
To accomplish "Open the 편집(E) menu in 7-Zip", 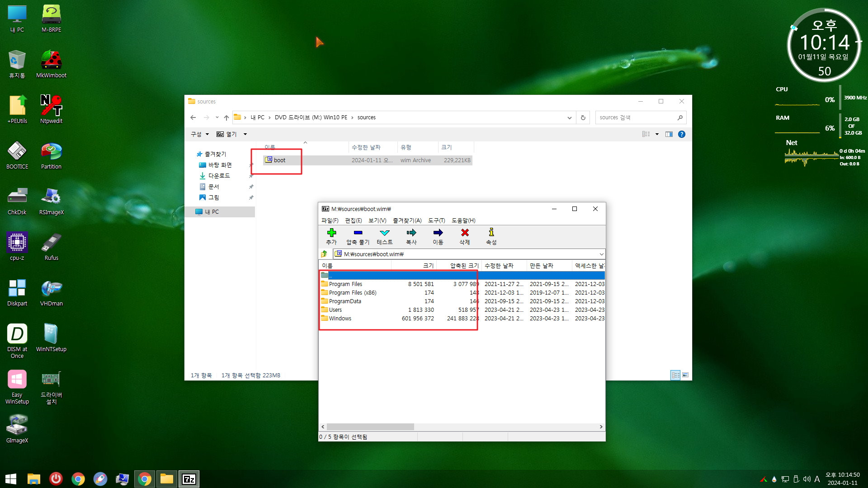I will coord(353,221).
